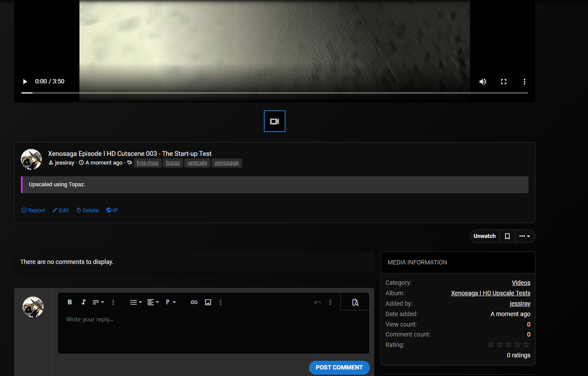Viewport: 588px width, 376px height.
Task: Open commenter avatar beside reply editor
Action: (x=33, y=307)
